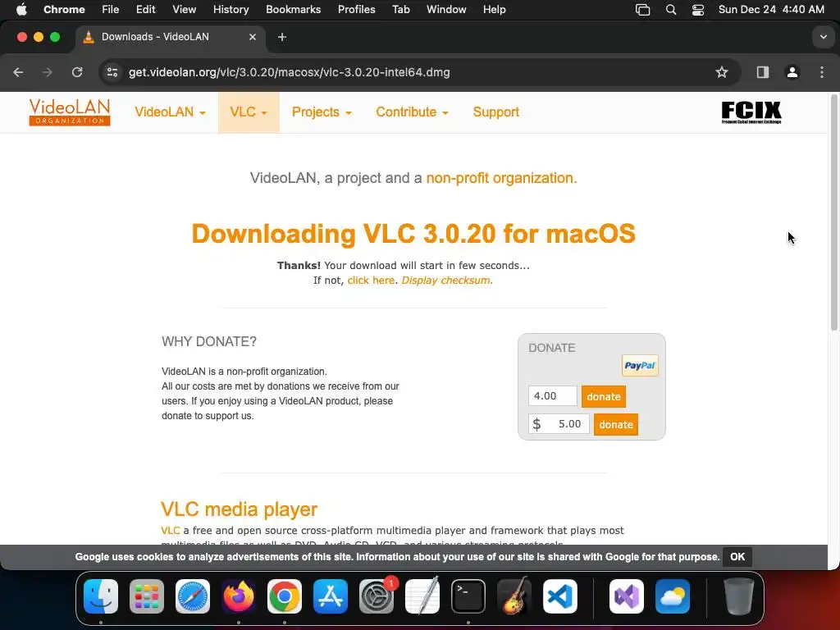Viewport: 840px width, 630px height.
Task: Click donate button next to $5.00
Action: (x=616, y=424)
